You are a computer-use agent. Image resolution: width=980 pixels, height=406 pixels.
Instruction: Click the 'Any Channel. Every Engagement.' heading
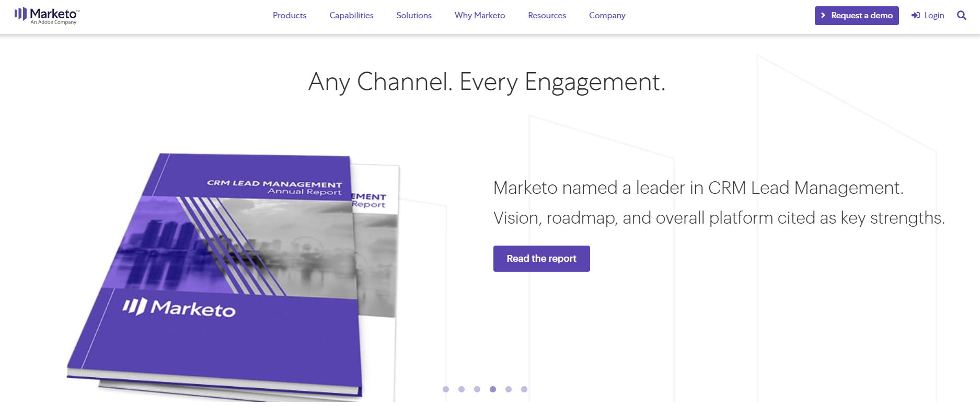487,82
